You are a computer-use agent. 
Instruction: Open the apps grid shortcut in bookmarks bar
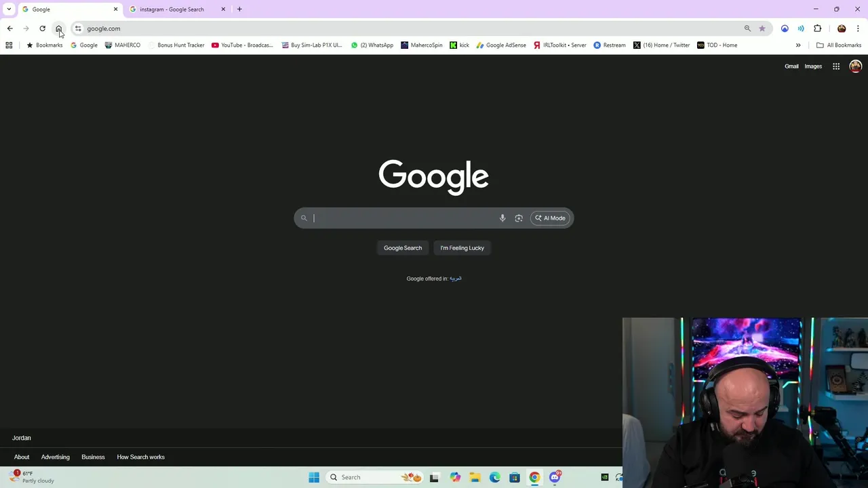click(9, 45)
